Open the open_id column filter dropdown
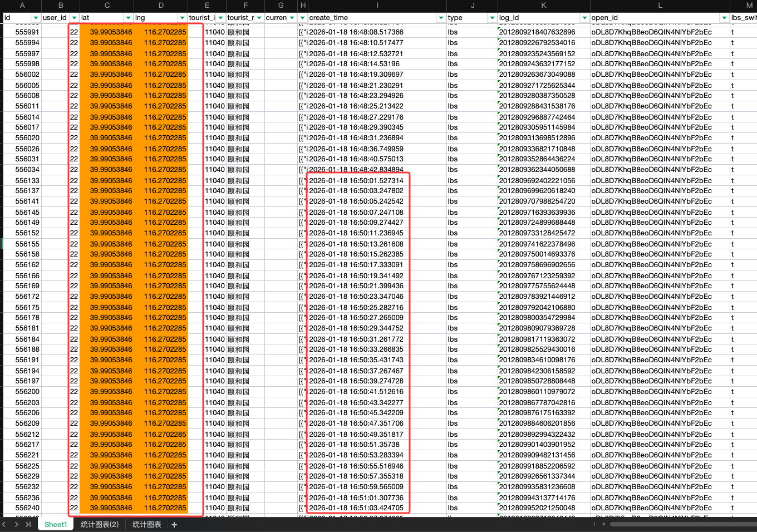Viewport: 757px width, 532px height. tap(724, 18)
